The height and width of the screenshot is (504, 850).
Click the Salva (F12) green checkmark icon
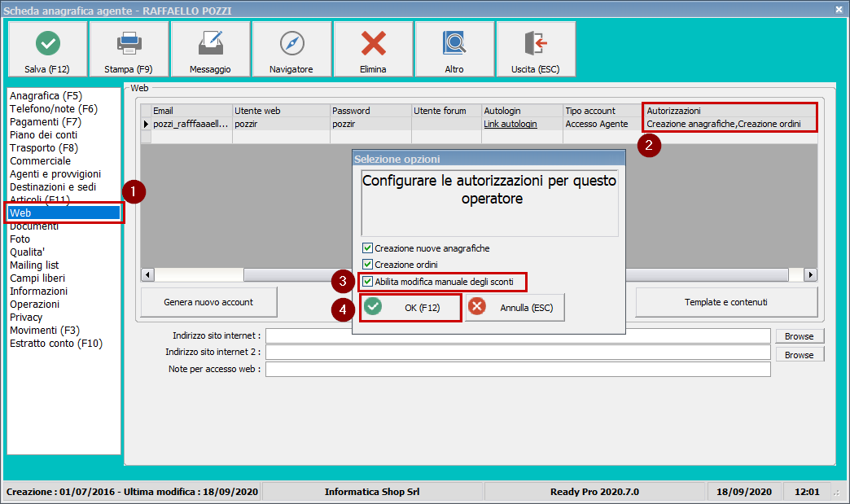click(47, 43)
